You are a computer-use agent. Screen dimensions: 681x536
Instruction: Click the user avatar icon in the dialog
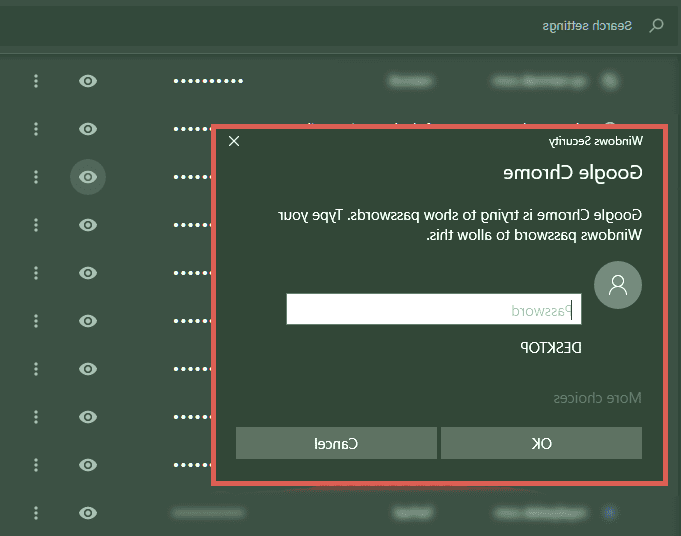618,285
